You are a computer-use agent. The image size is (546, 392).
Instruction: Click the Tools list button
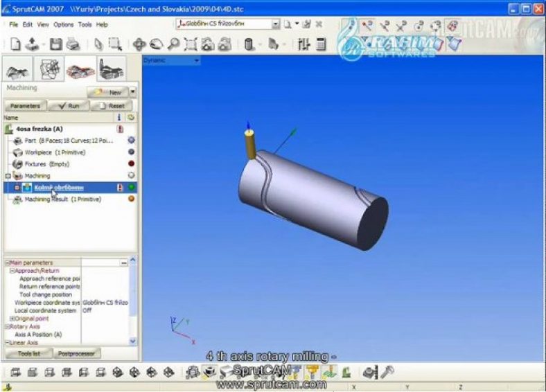pyautogui.click(x=28, y=353)
